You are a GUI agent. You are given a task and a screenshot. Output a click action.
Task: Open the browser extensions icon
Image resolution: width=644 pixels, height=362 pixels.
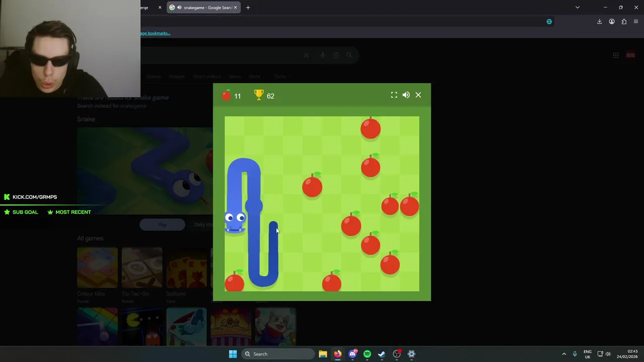624,22
